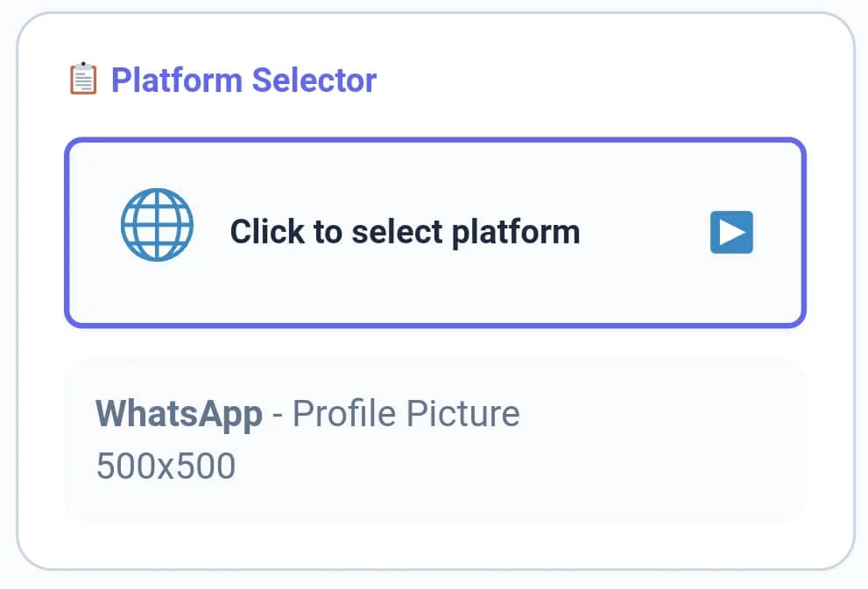Select the globe symbol to browse platforms
This screenshot has width=868, height=589.
tap(156, 225)
